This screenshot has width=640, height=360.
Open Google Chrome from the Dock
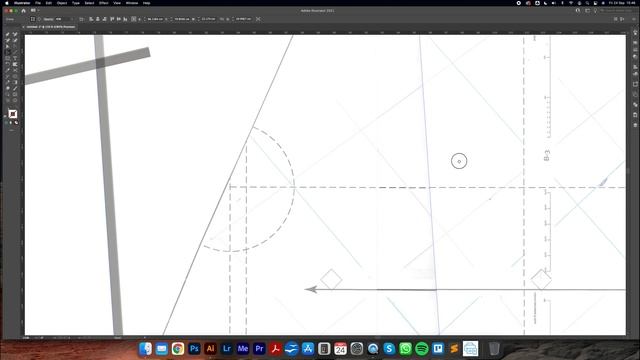[x=178, y=349]
